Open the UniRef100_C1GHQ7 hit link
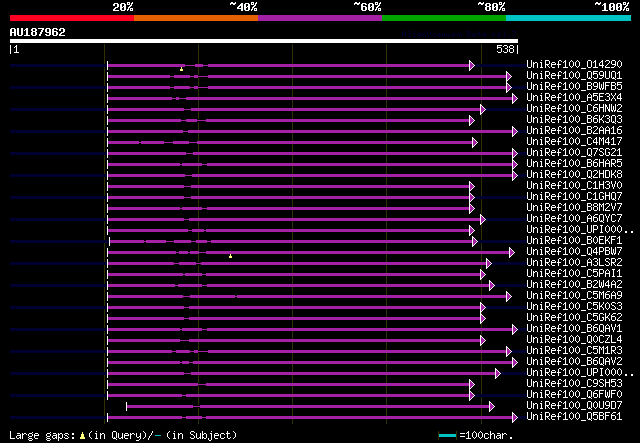This screenshot has height=443, width=640. (574, 196)
